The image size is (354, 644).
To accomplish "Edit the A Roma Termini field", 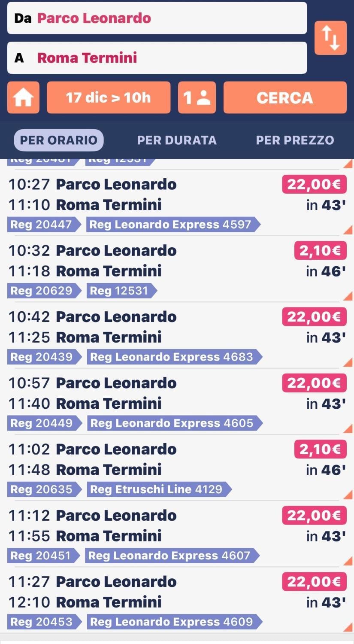I will 157,58.
